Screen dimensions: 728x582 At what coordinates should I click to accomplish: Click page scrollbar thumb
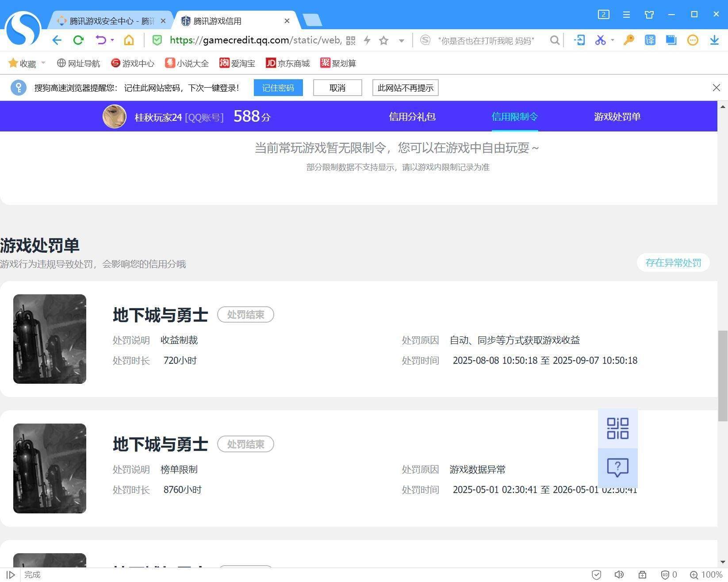tap(723, 376)
